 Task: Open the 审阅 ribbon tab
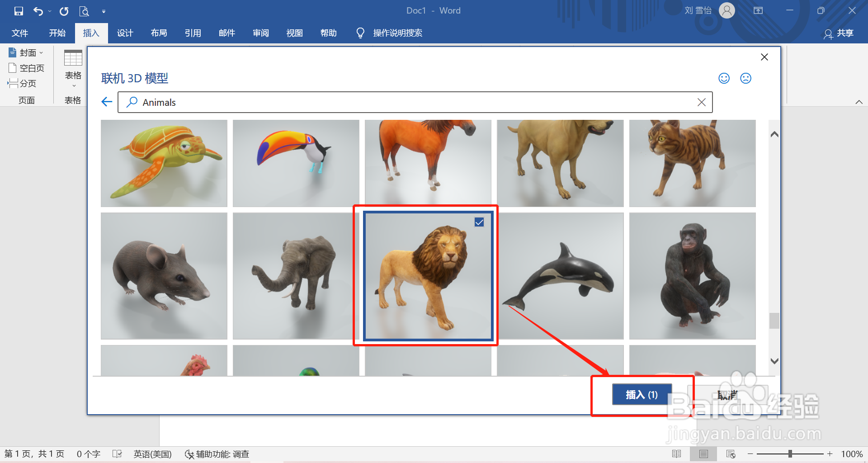[x=260, y=33]
